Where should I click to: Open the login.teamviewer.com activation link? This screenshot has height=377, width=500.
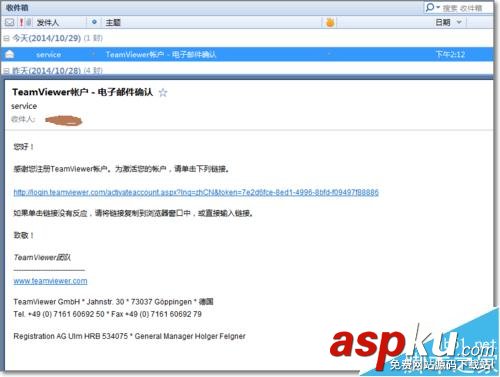coord(196,192)
